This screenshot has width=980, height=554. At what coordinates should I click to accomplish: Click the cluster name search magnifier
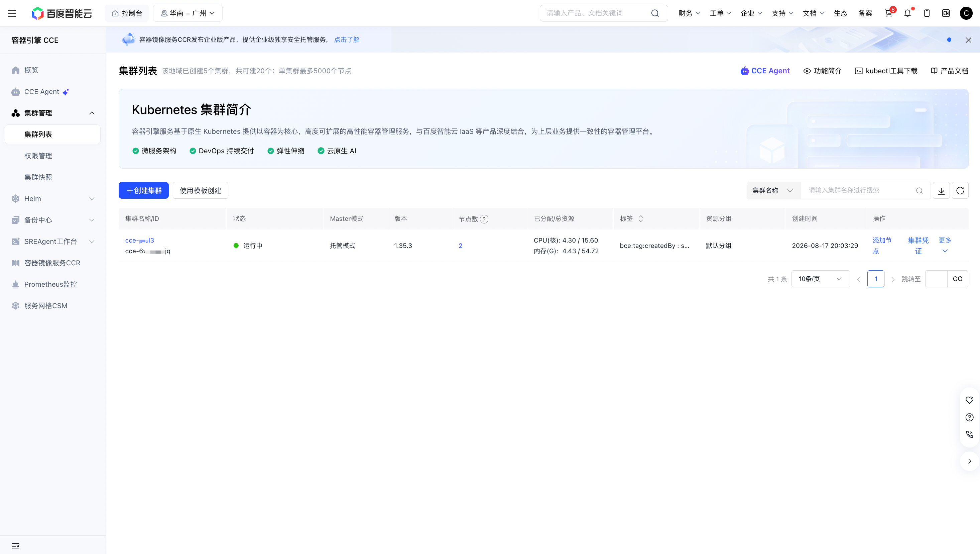pyautogui.click(x=920, y=190)
